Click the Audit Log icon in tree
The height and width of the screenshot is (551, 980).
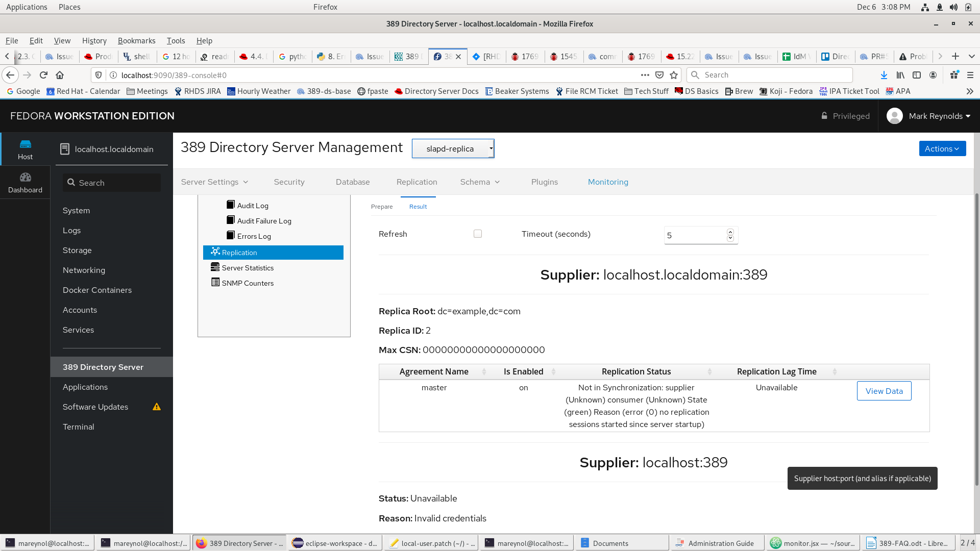[x=231, y=205]
